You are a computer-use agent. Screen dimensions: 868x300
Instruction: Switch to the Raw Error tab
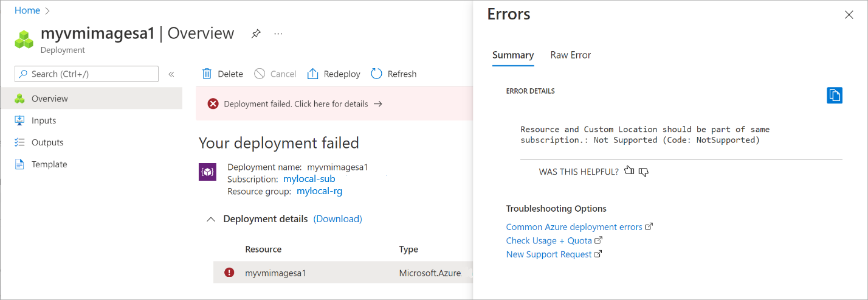[570, 55]
